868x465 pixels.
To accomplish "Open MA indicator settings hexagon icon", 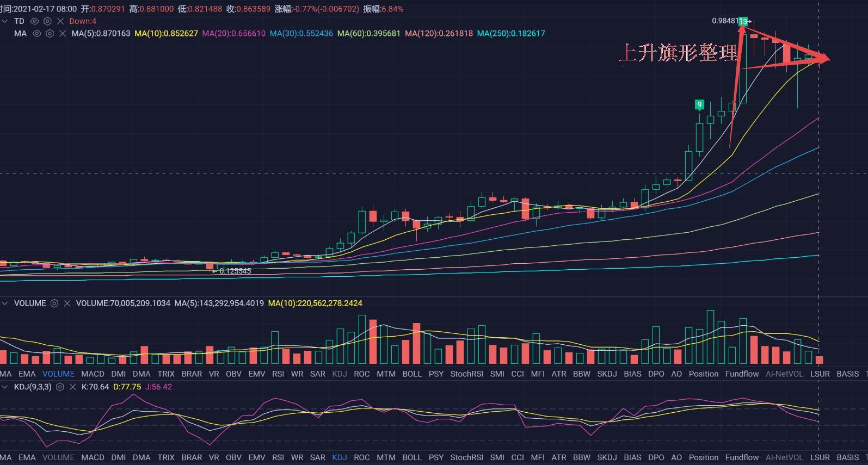I will coord(50,33).
